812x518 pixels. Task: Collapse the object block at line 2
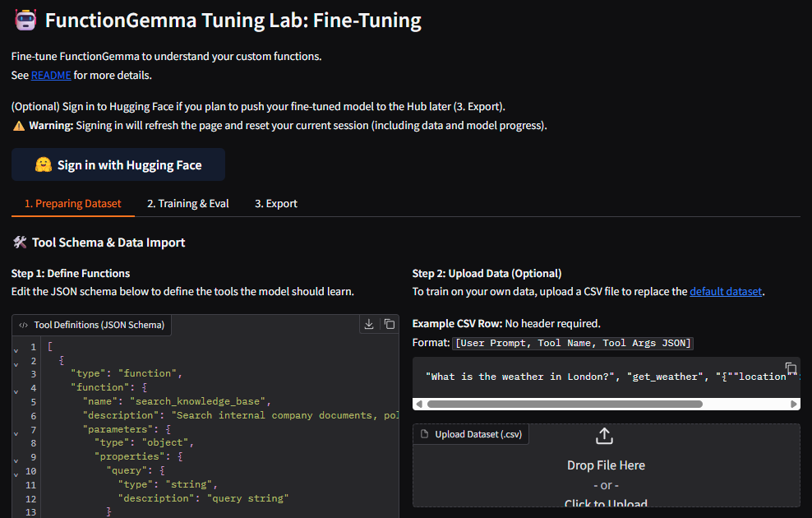coord(16,362)
